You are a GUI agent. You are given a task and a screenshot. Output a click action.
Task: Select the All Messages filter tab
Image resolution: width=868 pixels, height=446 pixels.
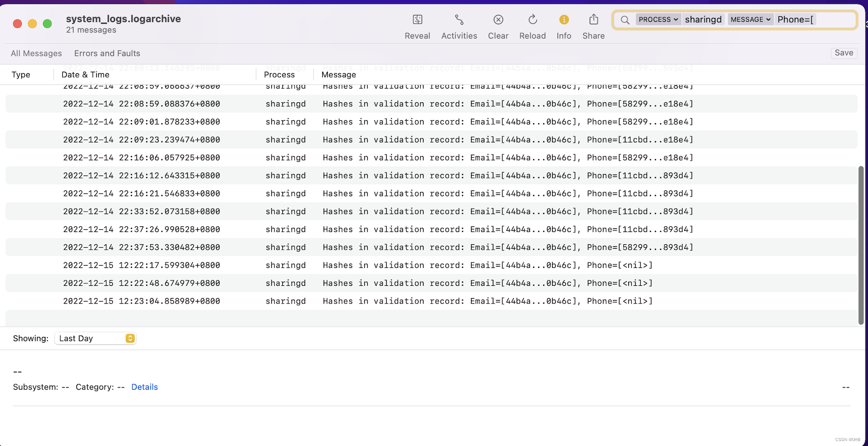[x=37, y=53]
